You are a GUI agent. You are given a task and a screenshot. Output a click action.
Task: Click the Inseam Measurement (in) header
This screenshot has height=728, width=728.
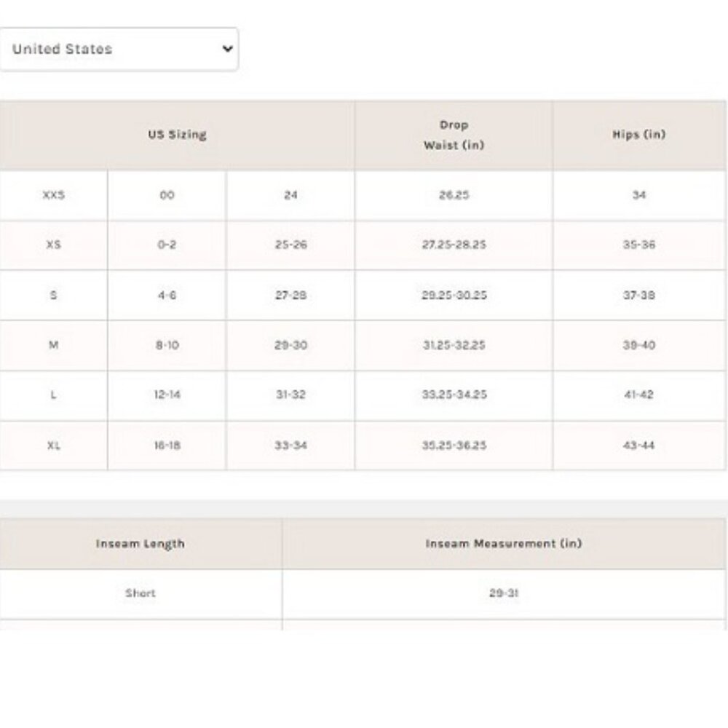[x=504, y=544]
